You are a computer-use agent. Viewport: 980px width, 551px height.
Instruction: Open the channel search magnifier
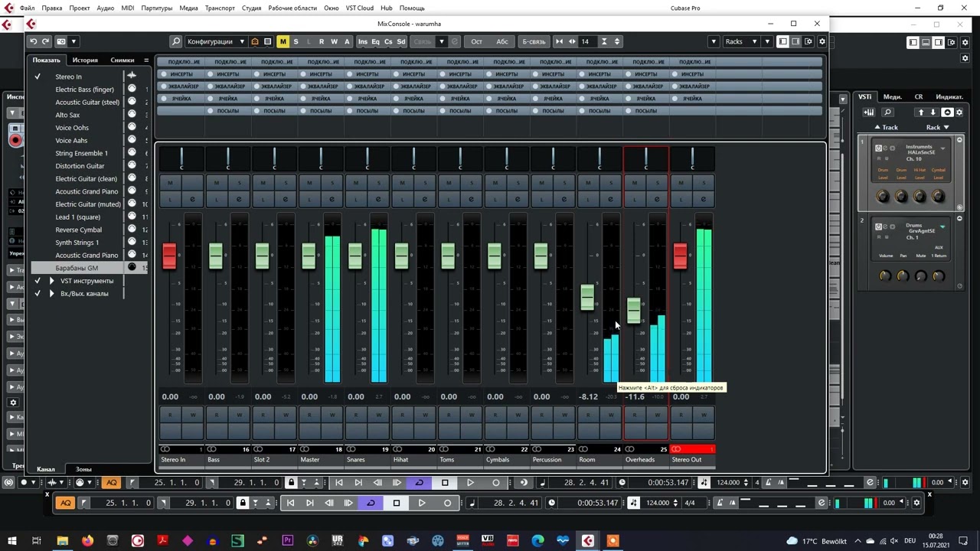tap(176, 41)
